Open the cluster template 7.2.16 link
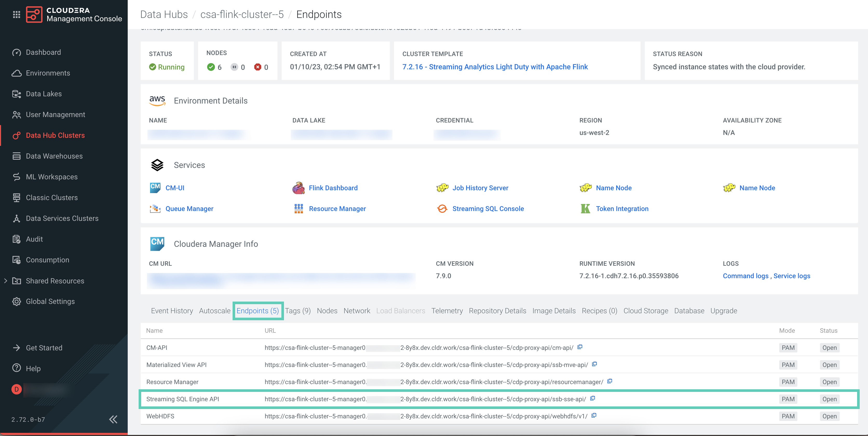 tap(495, 67)
